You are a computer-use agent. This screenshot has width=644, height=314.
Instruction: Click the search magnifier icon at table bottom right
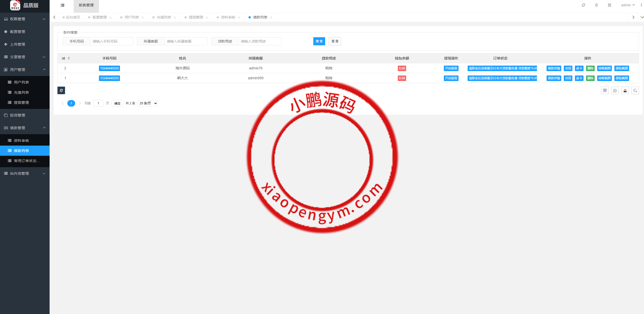click(635, 90)
